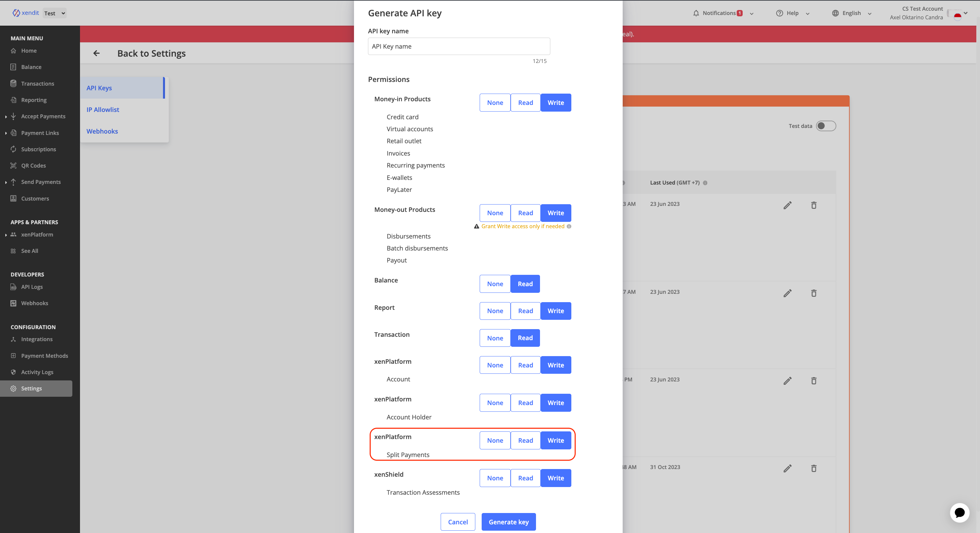The width and height of the screenshot is (980, 533).
Task: Open Subscriptions in the sidebar
Action: tap(38, 150)
